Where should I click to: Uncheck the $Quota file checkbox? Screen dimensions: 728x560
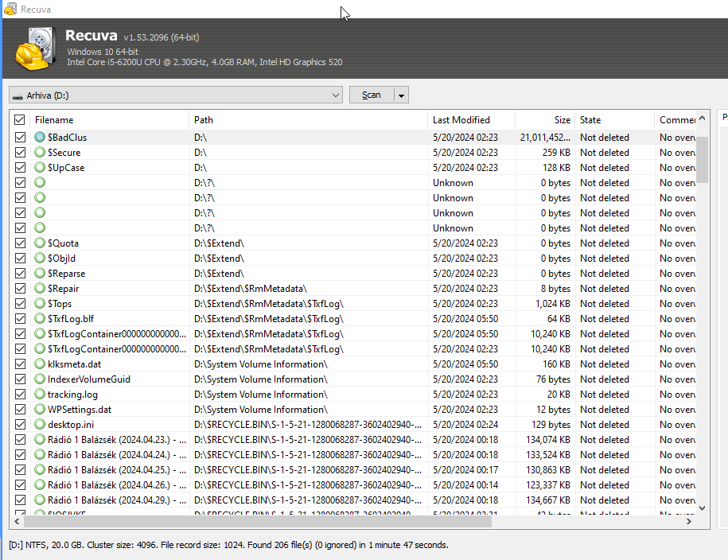[20, 243]
